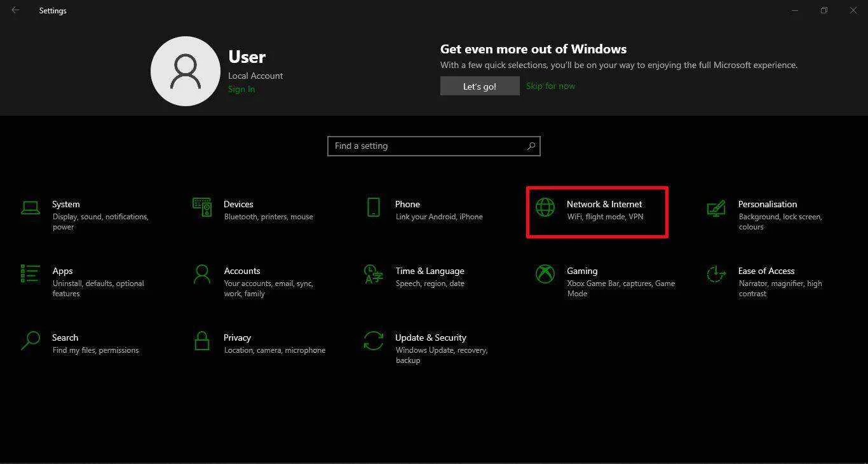The image size is (868, 464).
Task: Select the Apps heading text
Action: 62,271
